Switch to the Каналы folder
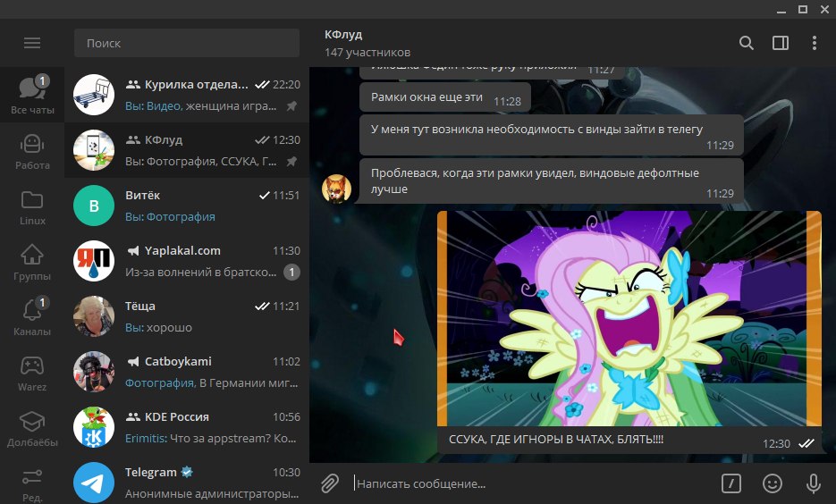 (32, 317)
